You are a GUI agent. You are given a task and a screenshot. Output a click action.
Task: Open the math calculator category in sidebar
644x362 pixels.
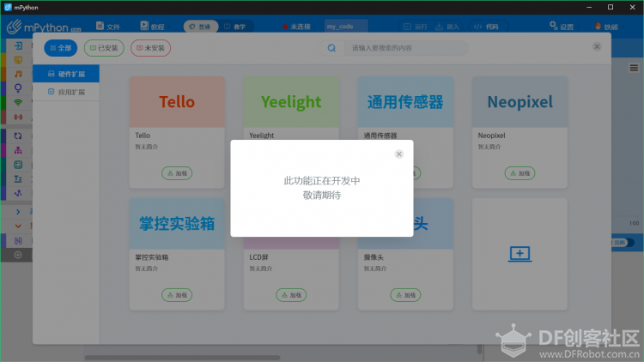pos(18,165)
